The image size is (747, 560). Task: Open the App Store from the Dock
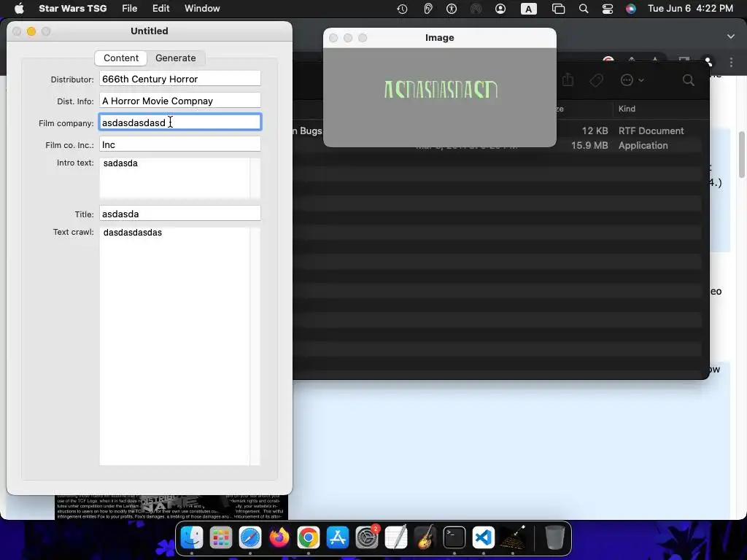coord(338,537)
